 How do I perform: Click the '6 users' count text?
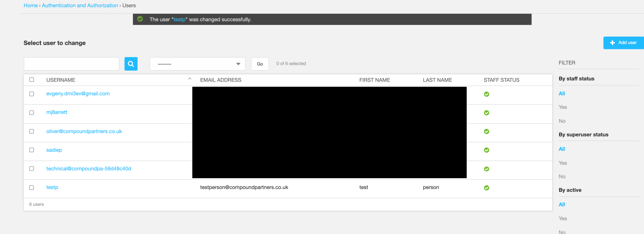point(37,204)
